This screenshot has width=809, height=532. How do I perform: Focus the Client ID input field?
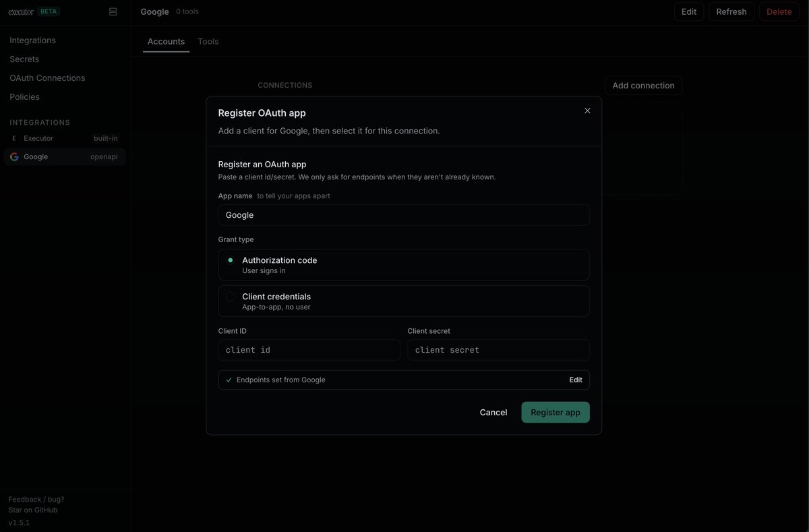309,350
